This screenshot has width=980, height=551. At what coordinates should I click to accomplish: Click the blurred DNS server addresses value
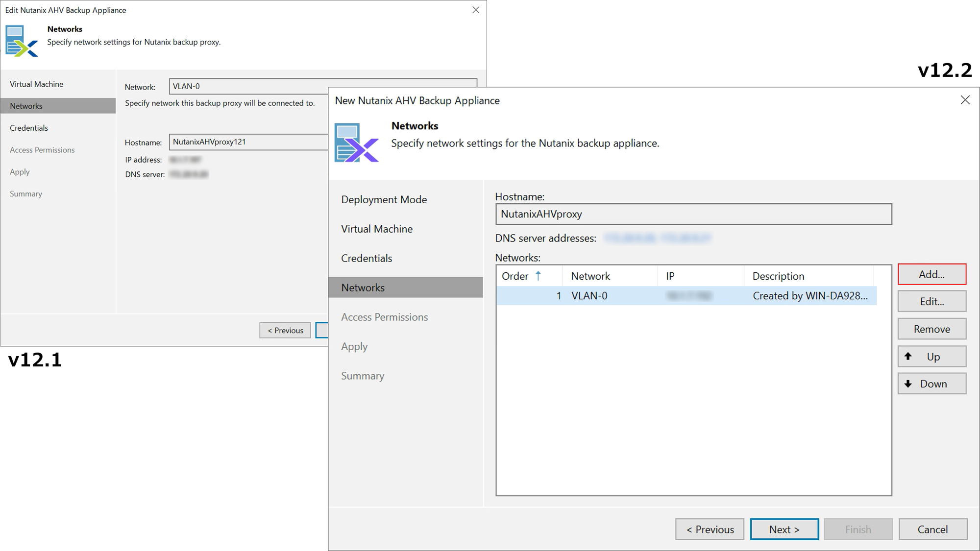click(657, 238)
